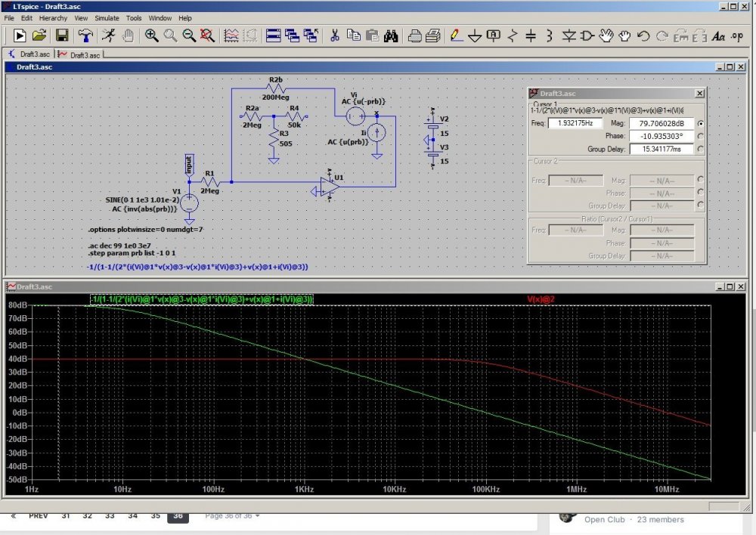Open the Control Panel hammer icon
The width and height of the screenshot is (756, 535).
(86, 35)
